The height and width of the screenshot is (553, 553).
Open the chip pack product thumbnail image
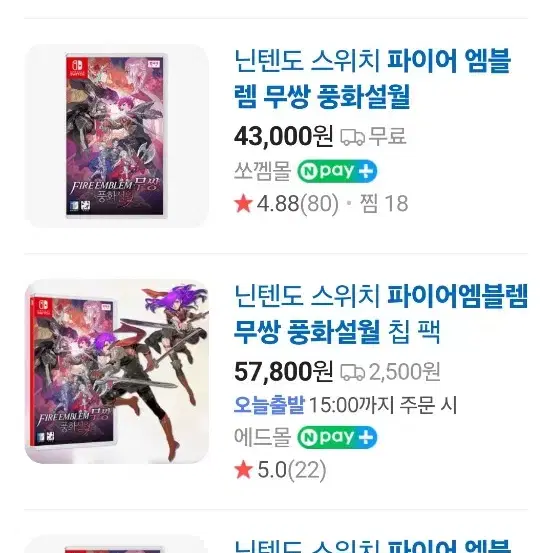pos(116,371)
